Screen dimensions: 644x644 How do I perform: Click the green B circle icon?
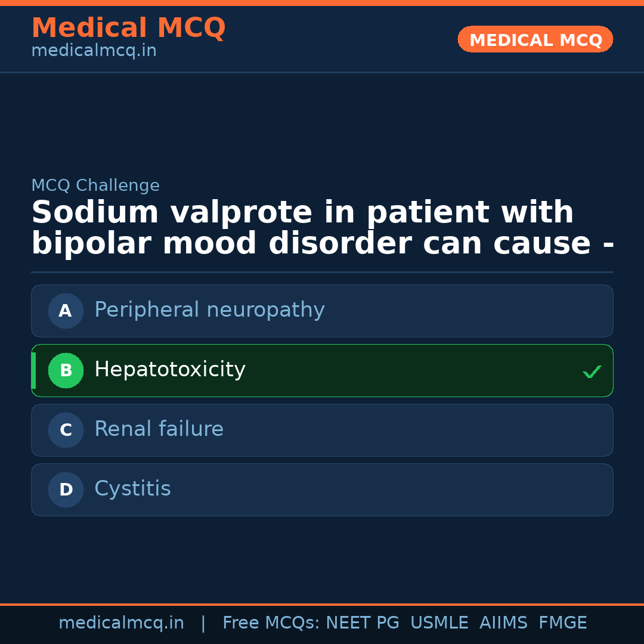[x=66, y=370]
